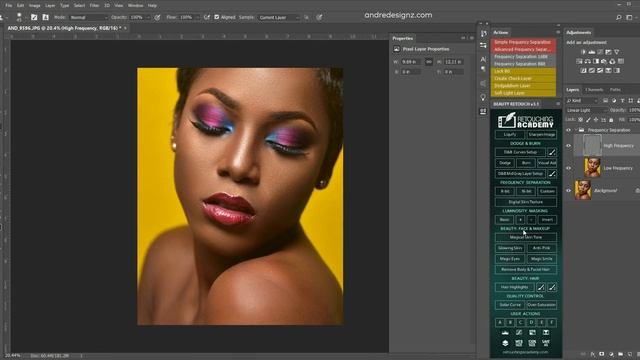
Task: Hide the Low Frequency layer
Action: point(569,168)
